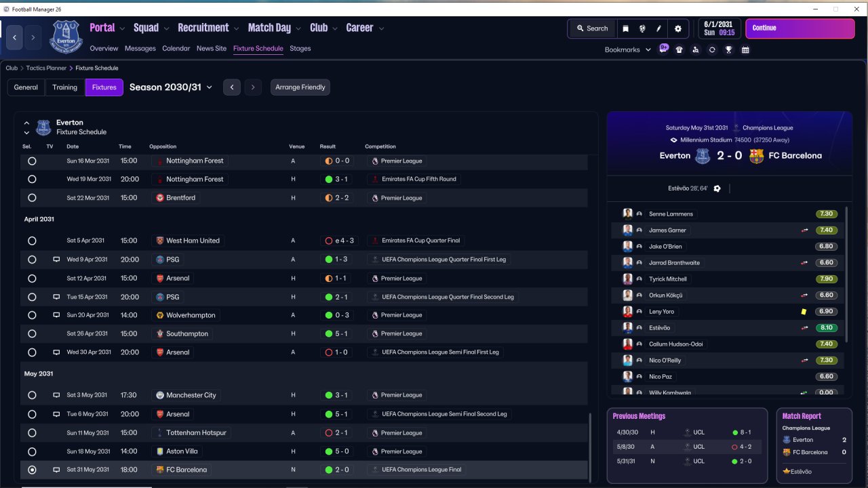This screenshot has width=868, height=488.
Task: Select the Aston Villa fixture radio button
Action: click(x=32, y=451)
